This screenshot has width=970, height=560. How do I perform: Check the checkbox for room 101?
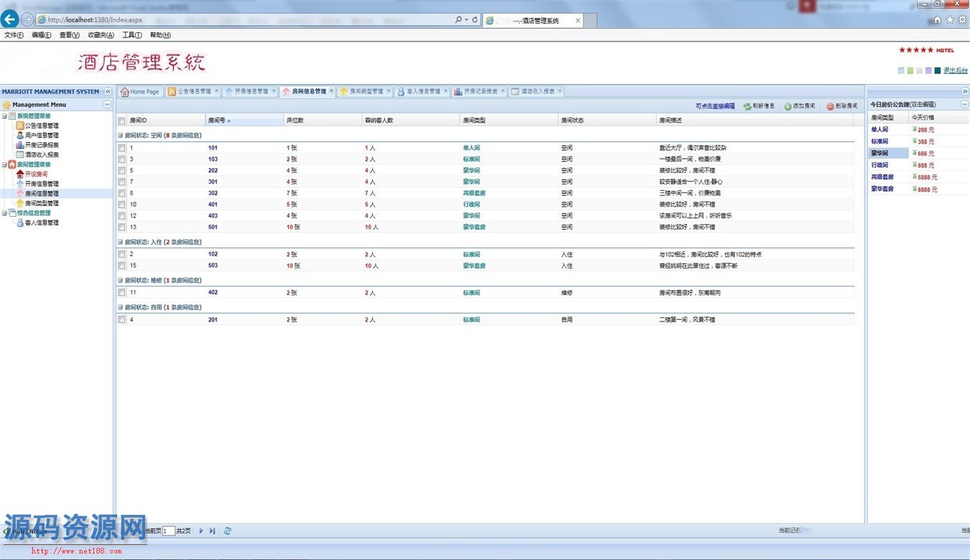pos(121,148)
